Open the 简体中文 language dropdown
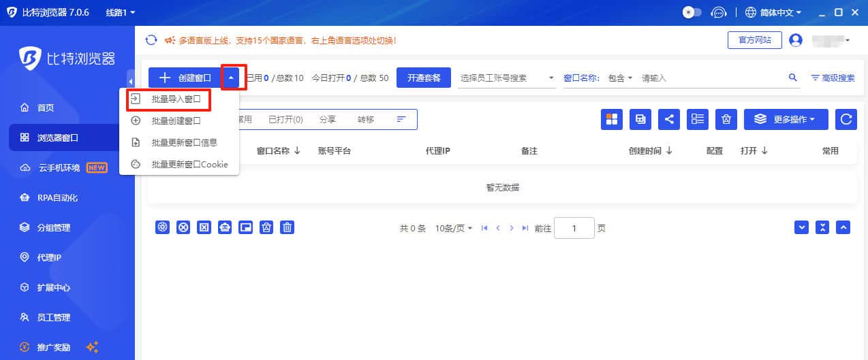 (780, 12)
